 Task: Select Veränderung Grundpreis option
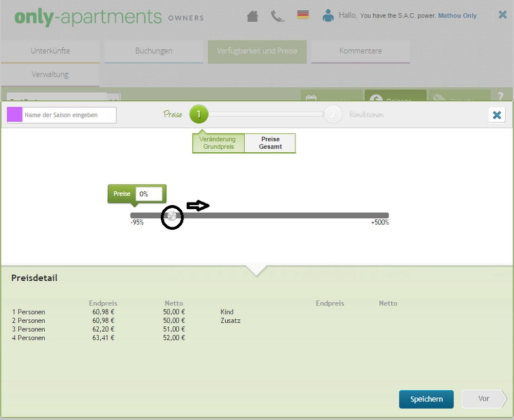tap(218, 143)
